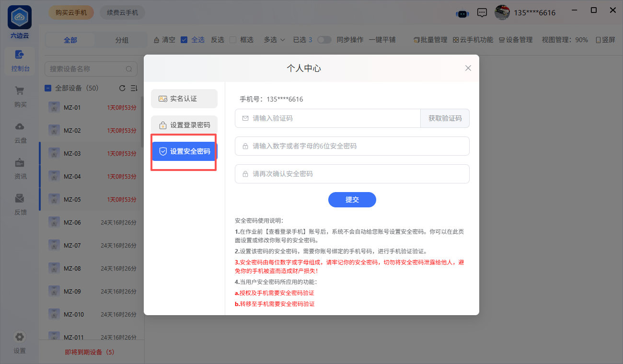Viewport: 623px width, 364px height.
Task: Open the message chat bubble icon
Action: pos(483,13)
